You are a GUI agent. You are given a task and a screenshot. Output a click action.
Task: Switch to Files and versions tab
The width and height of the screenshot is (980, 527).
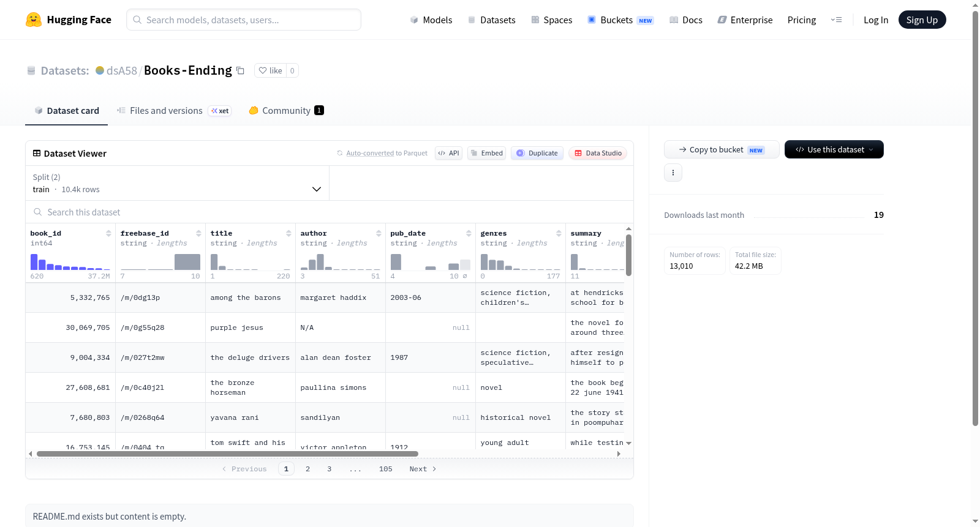point(174,111)
